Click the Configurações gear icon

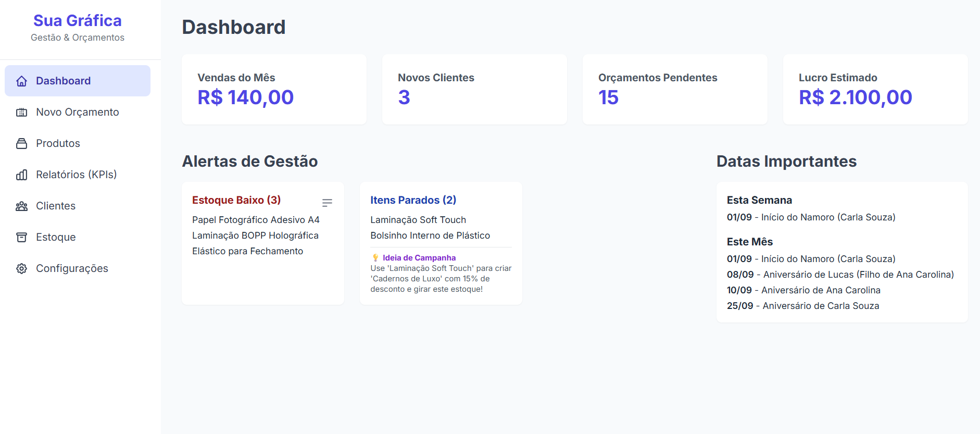pos(21,268)
